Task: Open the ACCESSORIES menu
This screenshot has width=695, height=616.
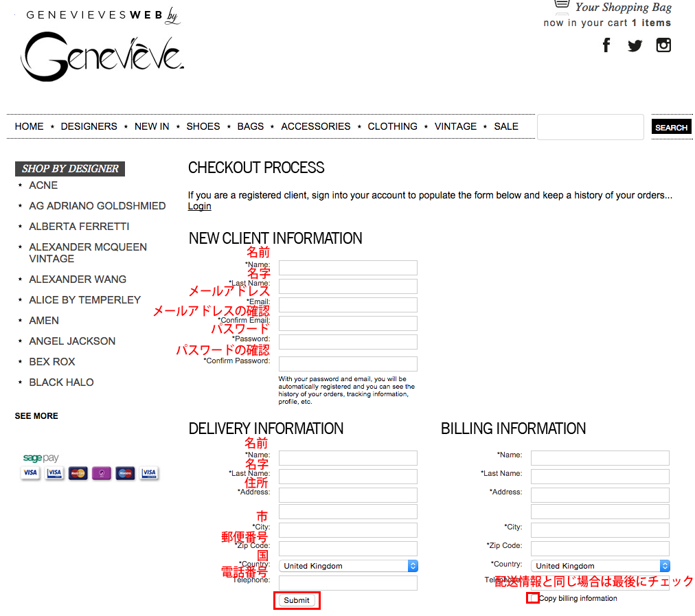Action: tap(316, 126)
